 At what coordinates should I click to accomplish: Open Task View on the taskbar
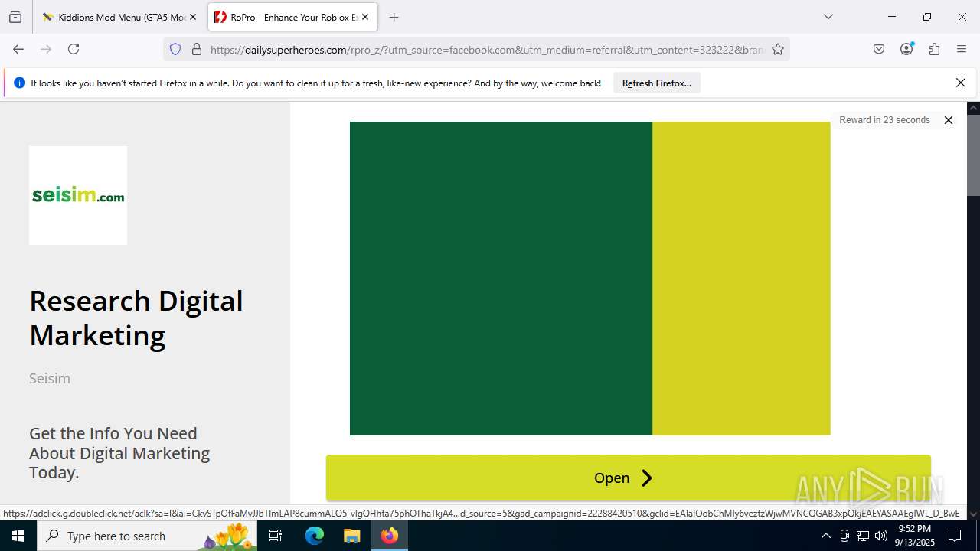276,536
